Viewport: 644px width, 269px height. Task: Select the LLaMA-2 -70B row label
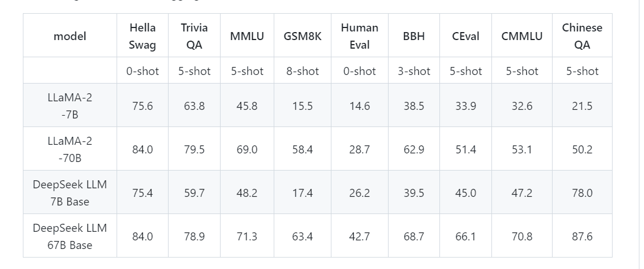click(70, 149)
